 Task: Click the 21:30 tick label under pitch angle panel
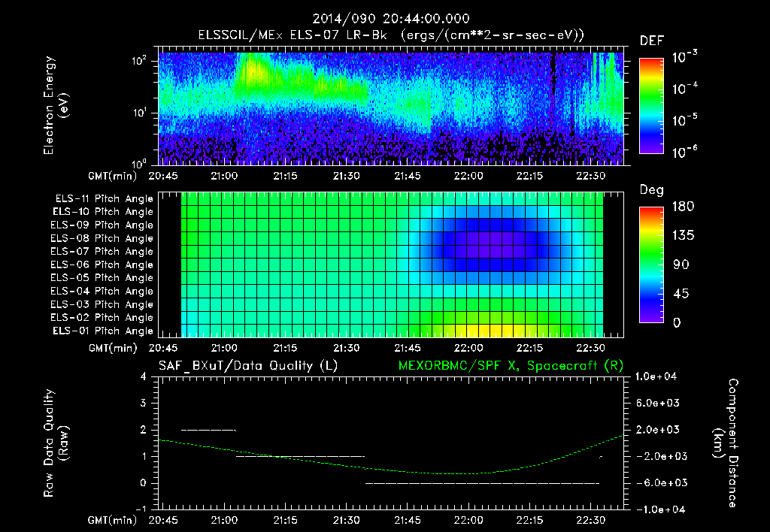pyautogui.click(x=346, y=348)
